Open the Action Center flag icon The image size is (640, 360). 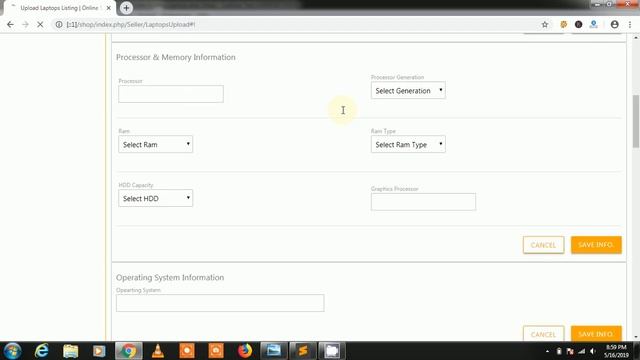tap(570, 351)
